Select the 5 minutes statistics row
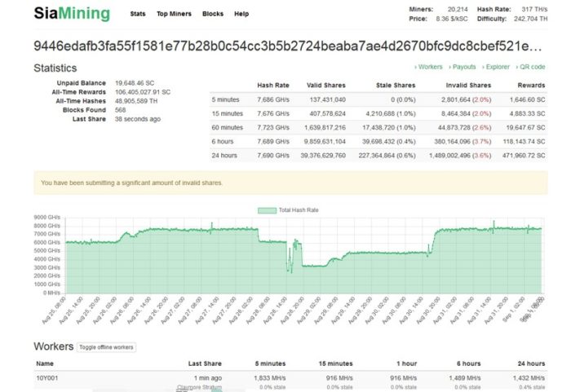The width and height of the screenshot is (571, 392). [x=378, y=99]
